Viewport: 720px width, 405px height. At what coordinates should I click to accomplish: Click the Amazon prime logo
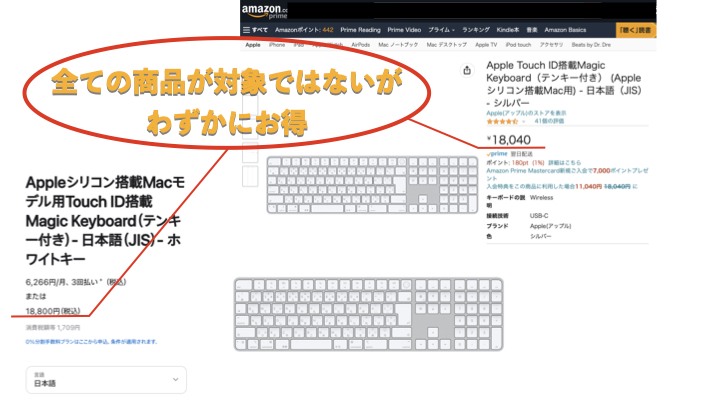[x=264, y=11]
